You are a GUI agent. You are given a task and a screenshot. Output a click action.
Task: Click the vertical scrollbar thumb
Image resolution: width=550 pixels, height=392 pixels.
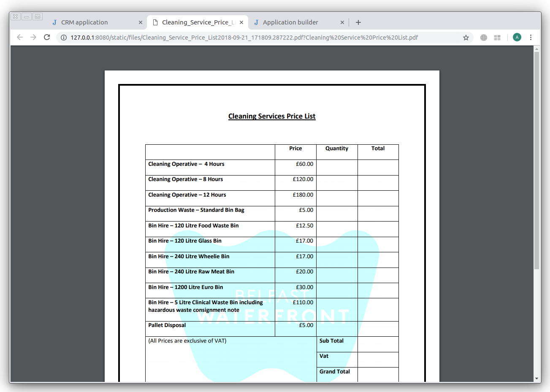537,160
